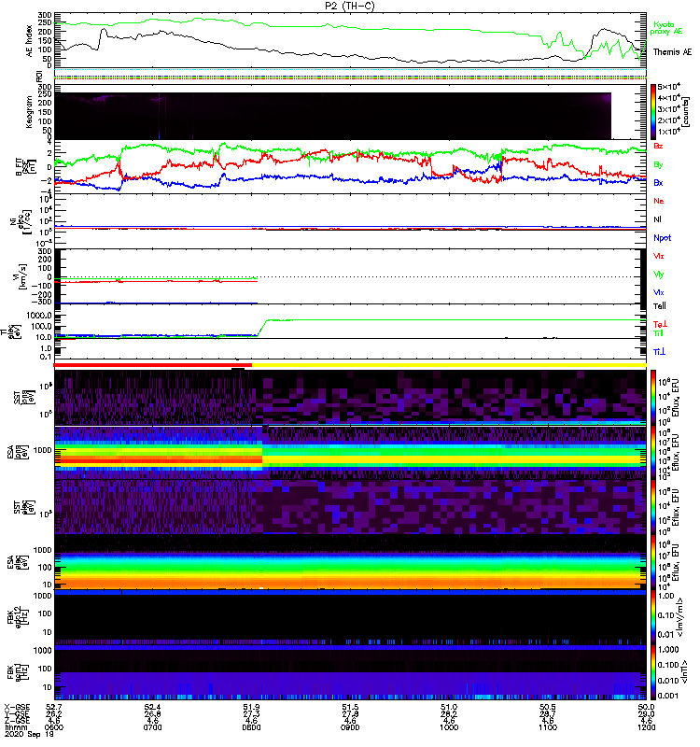Click the blue "Vix" velocity legend label

659,292
